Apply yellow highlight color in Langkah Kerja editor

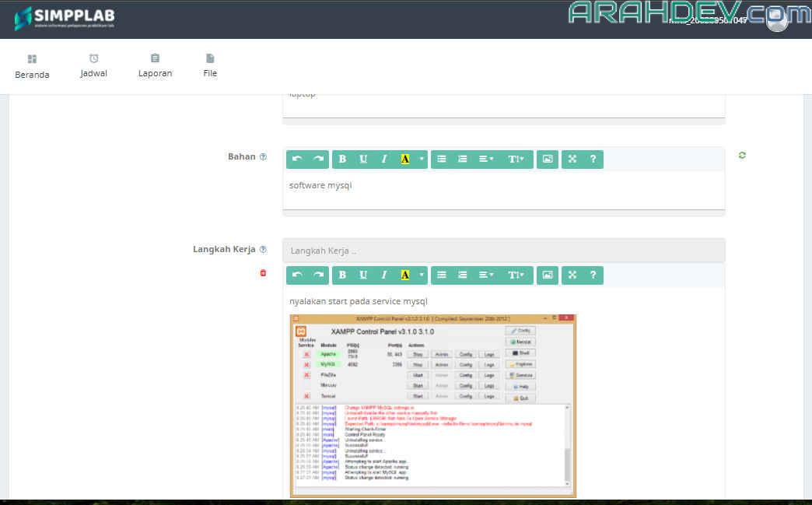(x=404, y=275)
